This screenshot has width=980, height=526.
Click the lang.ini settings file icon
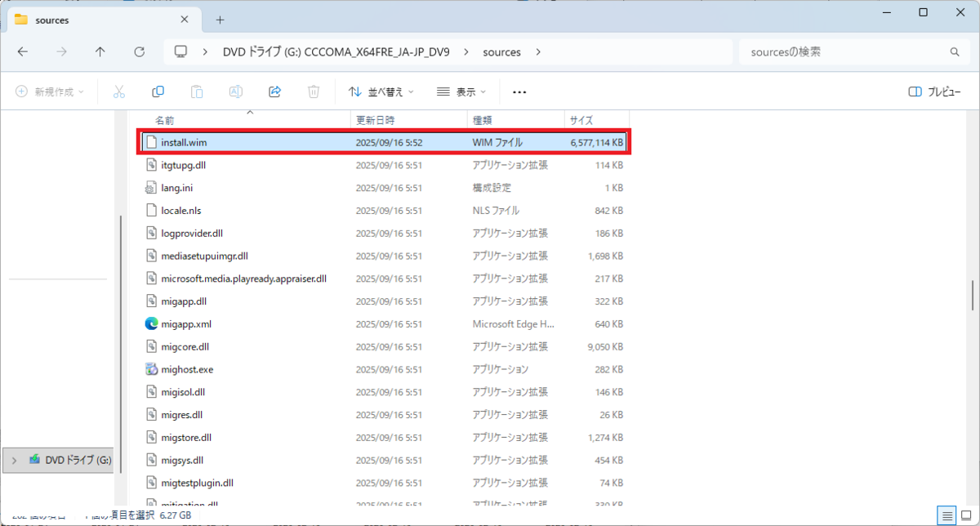(151, 187)
